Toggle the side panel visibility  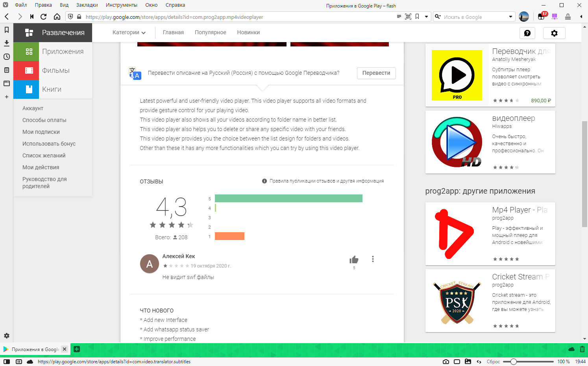point(7,361)
